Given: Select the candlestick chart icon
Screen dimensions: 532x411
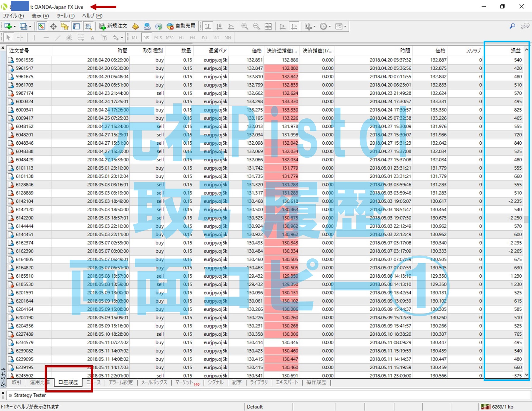Looking at the screenshot, I should coord(219,26).
